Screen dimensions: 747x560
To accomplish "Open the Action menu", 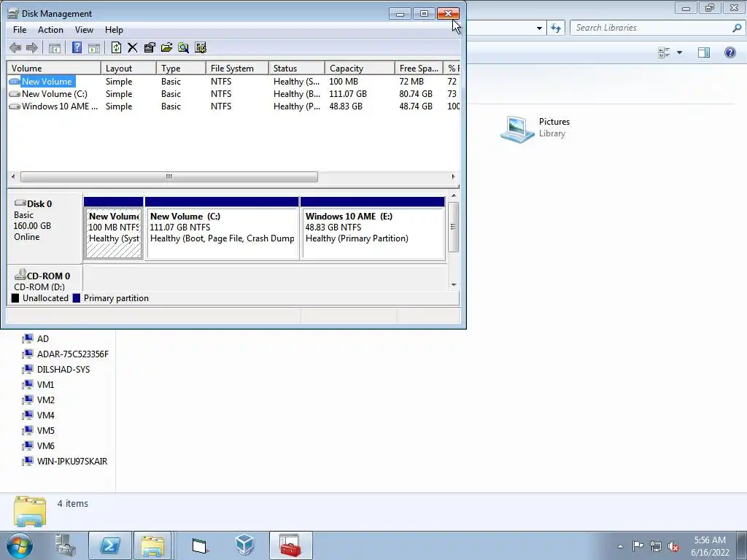I will pos(50,29).
